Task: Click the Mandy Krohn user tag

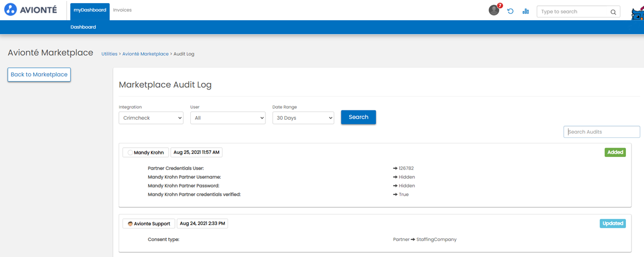Action: click(145, 152)
